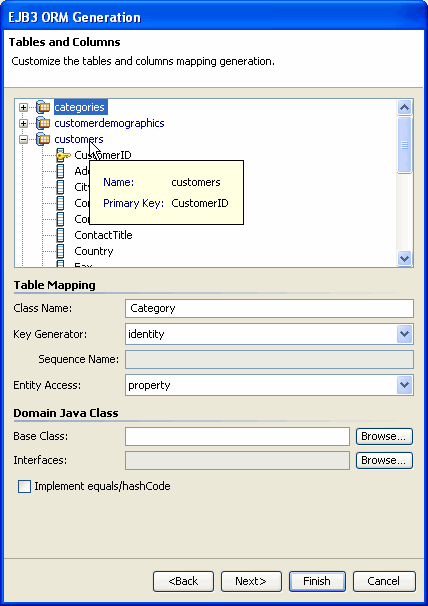Screen dimensions: 428x606
Task: Expand the customerdemographics tree node
Action: [24, 123]
